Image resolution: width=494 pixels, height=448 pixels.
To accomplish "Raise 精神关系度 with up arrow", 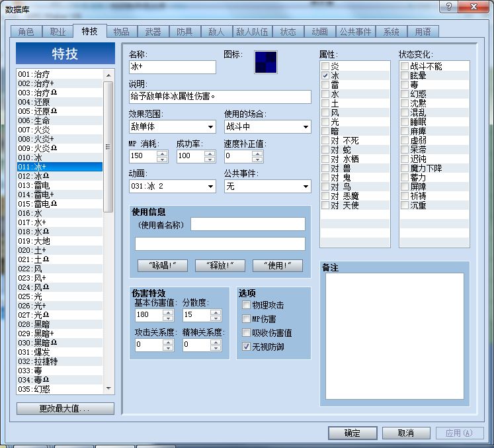I will point(216,341).
